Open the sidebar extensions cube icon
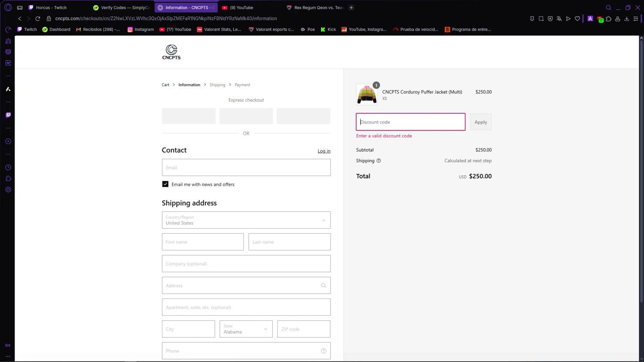The width and height of the screenshot is (644, 362). click(x=8, y=178)
